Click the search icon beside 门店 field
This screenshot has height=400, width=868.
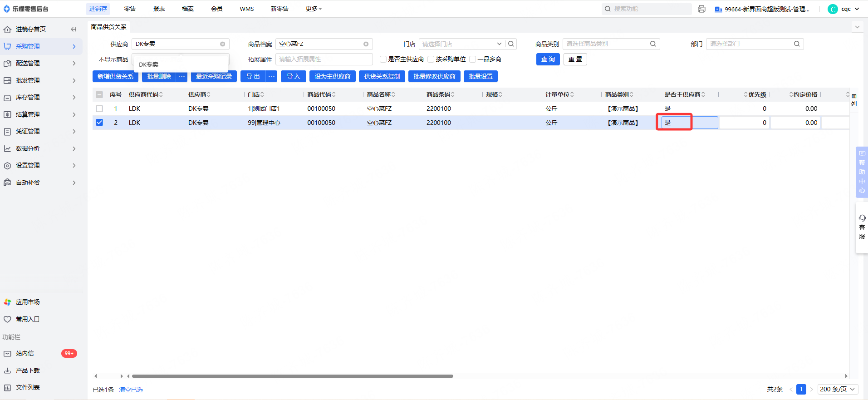coord(511,44)
